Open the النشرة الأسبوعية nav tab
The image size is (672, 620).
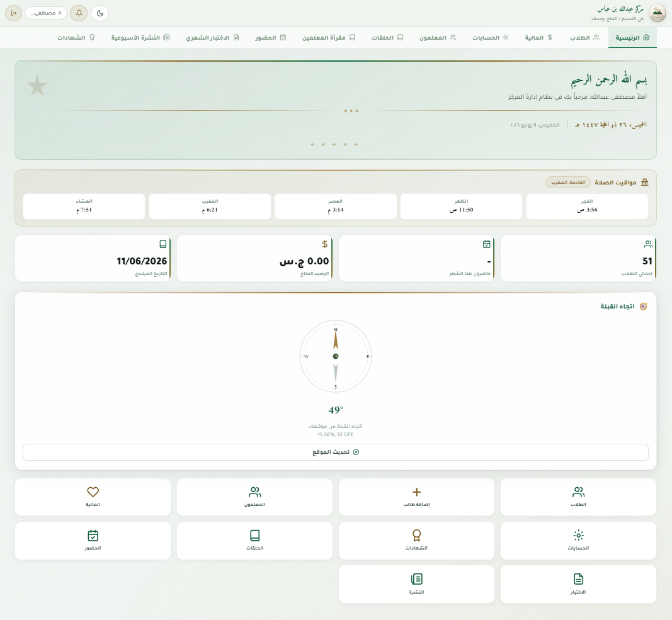tap(140, 38)
